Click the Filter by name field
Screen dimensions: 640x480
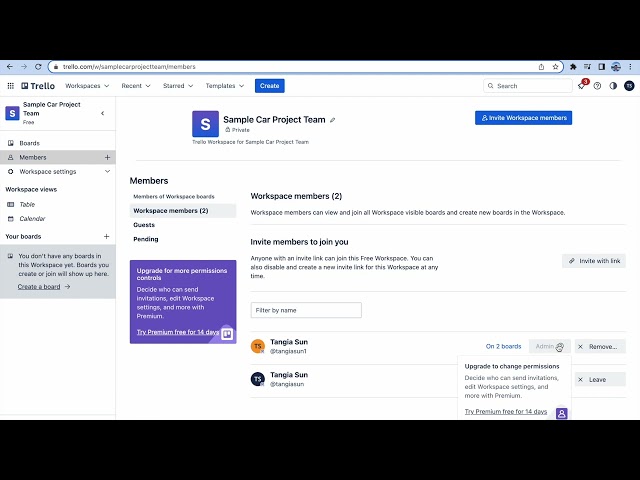(x=306, y=310)
